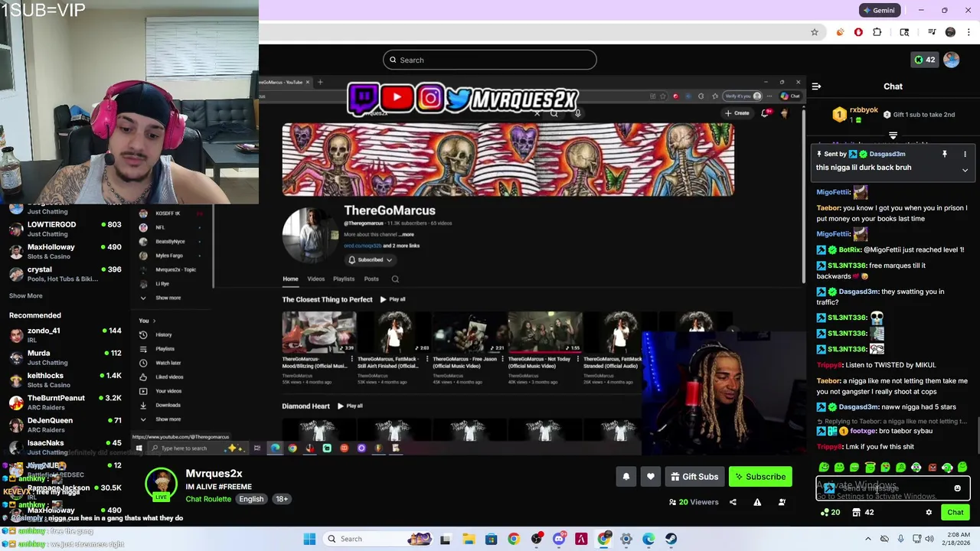Screen dimensions: 980x551
Task: Click the pin icon on pinned message
Action: (945, 154)
